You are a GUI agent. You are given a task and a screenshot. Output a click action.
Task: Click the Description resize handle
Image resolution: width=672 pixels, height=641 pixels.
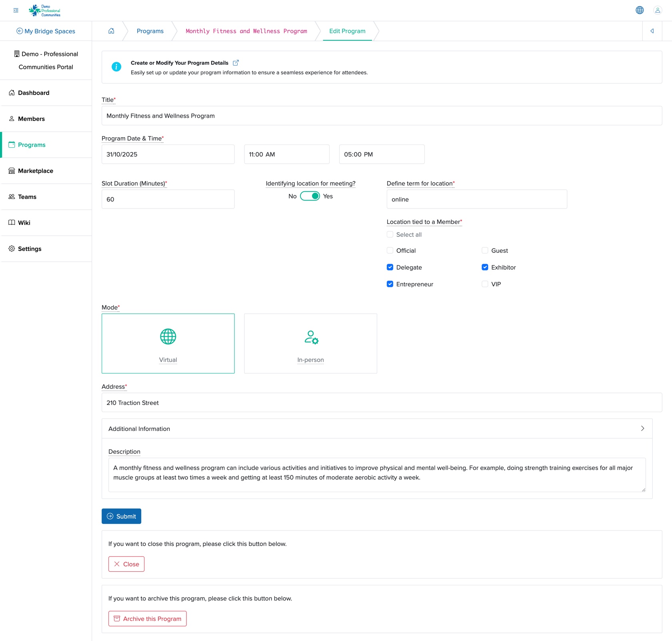[643, 490]
